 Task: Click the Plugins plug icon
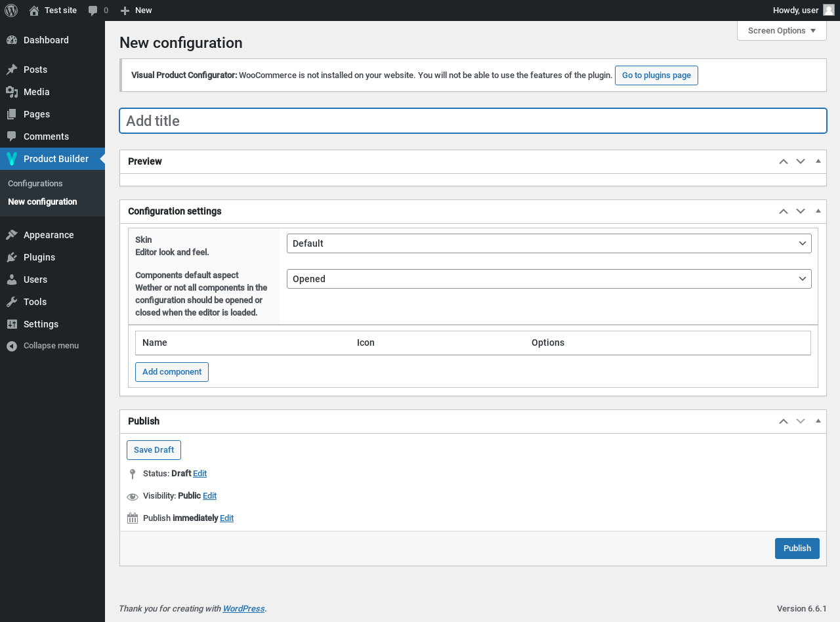tap(12, 257)
